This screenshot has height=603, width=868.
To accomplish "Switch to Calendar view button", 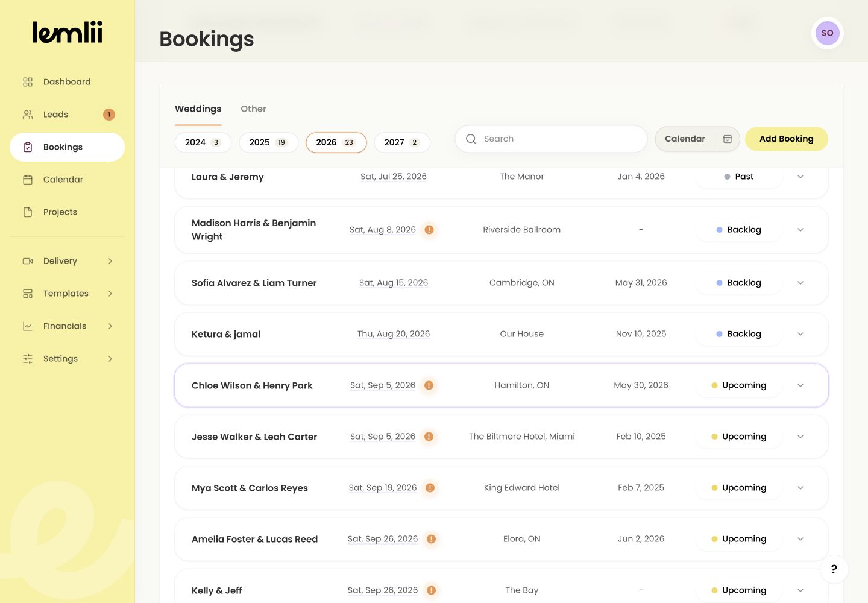I will pos(697,139).
